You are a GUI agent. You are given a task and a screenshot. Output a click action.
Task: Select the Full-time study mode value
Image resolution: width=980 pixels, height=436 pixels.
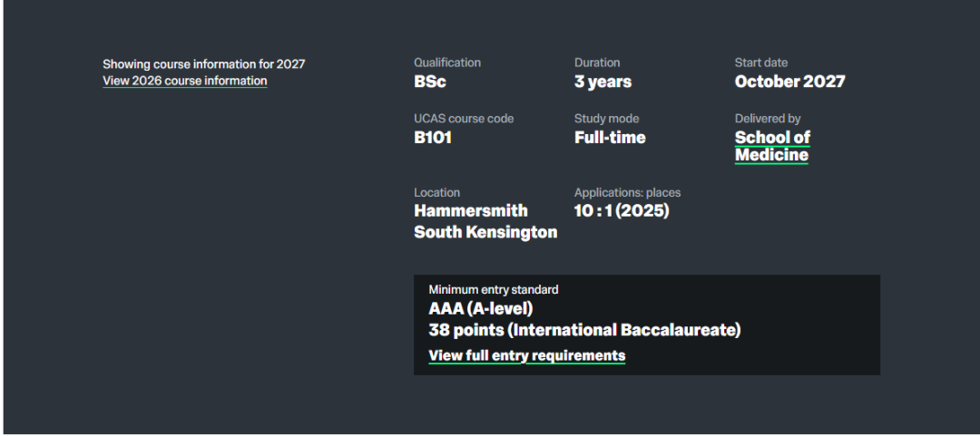click(610, 138)
